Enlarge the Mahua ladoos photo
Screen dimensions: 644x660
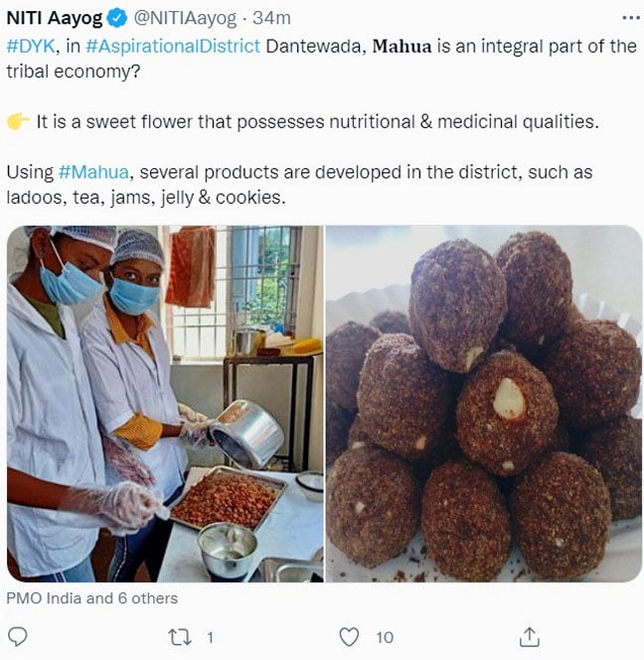[x=484, y=404]
